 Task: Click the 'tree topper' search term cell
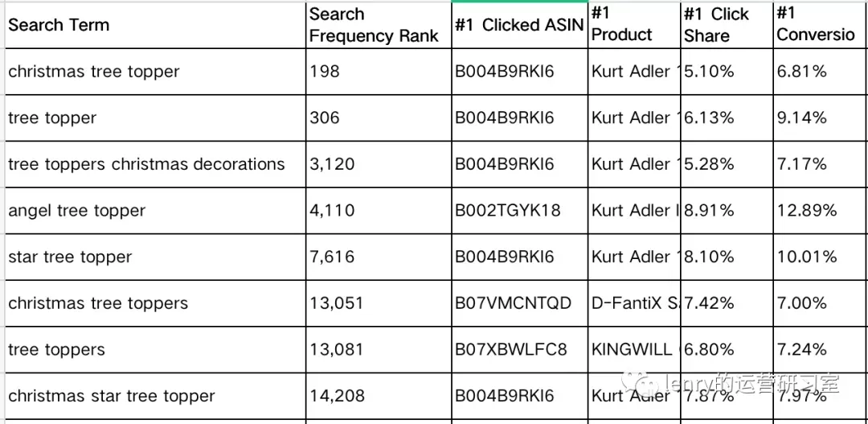155,118
